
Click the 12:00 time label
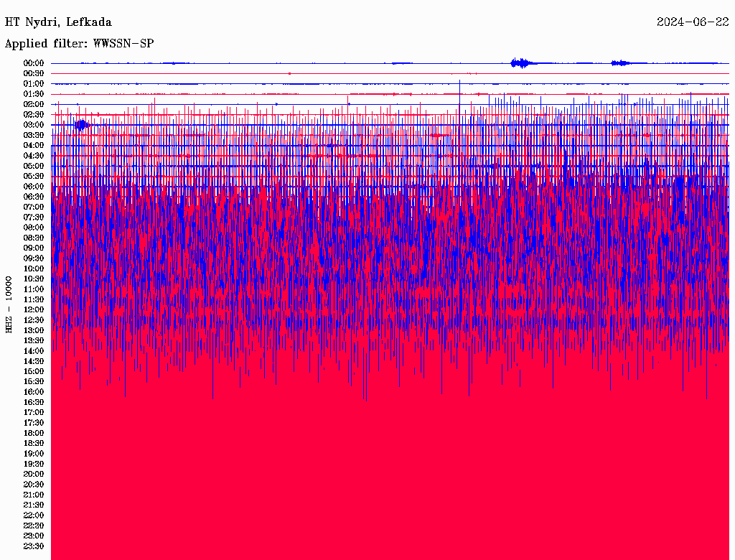point(34,309)
